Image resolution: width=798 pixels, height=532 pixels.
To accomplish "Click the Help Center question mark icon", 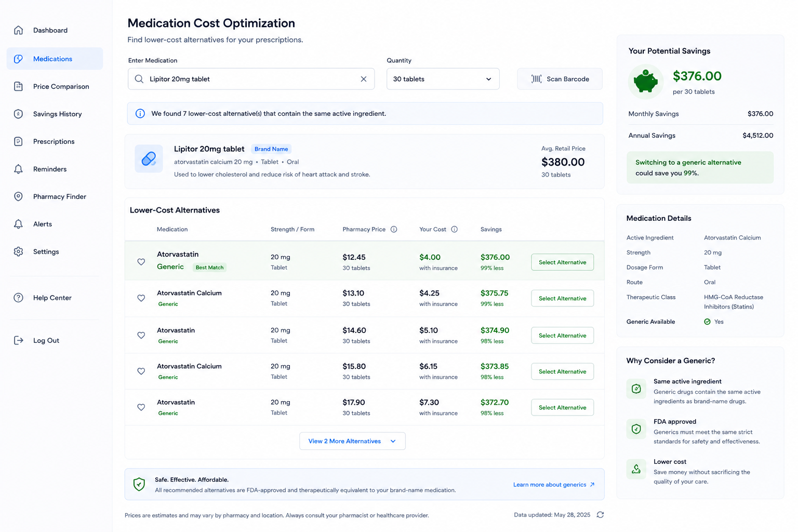I will 18,298.
